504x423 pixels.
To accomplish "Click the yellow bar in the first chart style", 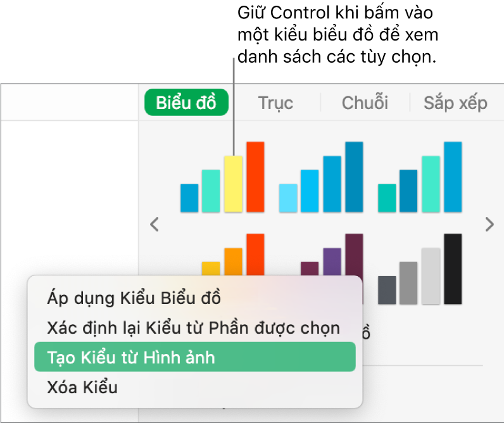I will coord(233,184).
